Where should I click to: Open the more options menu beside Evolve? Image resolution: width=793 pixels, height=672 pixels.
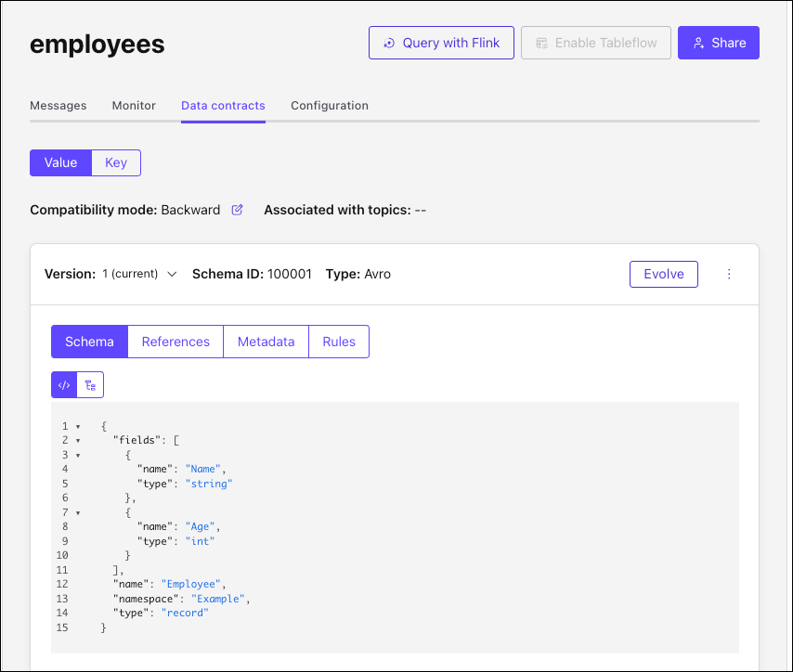tap(729, 274)
